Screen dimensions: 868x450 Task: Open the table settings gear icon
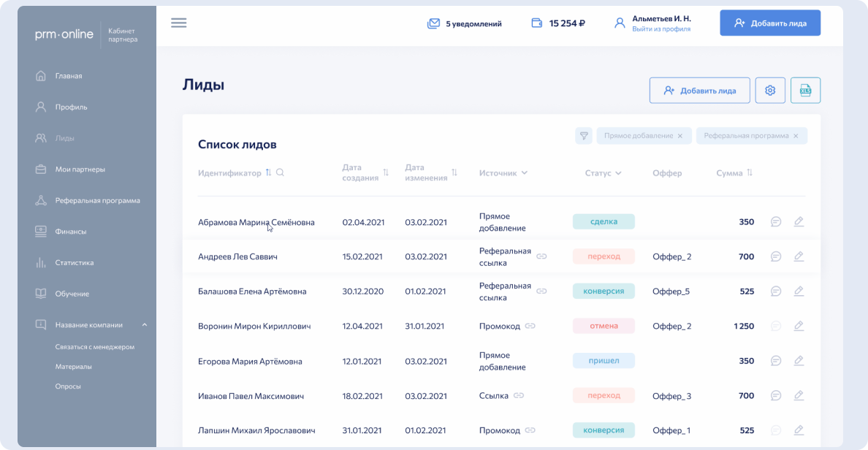point(769,91)
